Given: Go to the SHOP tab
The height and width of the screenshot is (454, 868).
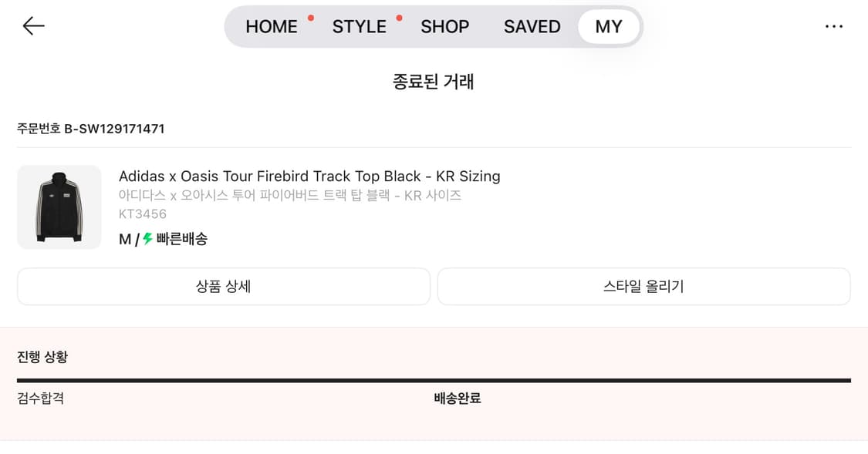Looking at the screenshot, I should point(444,26).
